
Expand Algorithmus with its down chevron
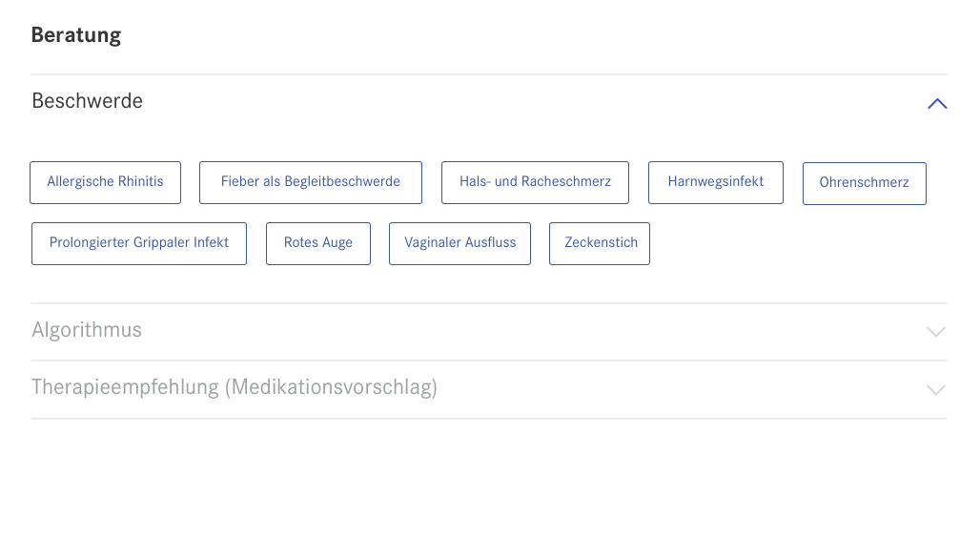[936, 332]
